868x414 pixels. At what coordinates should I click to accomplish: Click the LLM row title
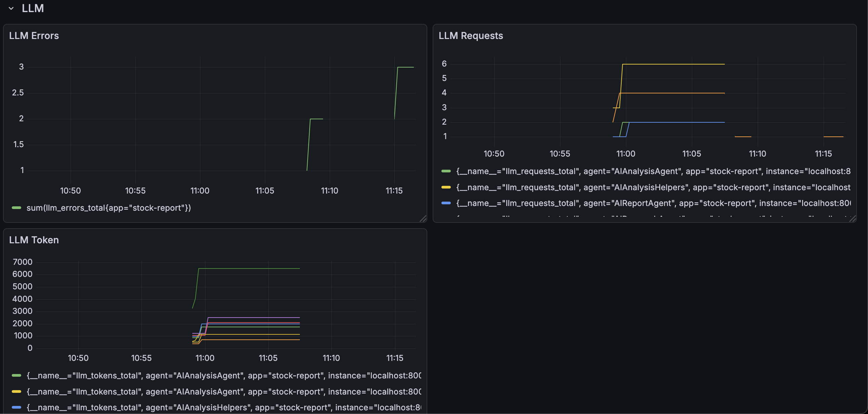(x=33, y=8)
